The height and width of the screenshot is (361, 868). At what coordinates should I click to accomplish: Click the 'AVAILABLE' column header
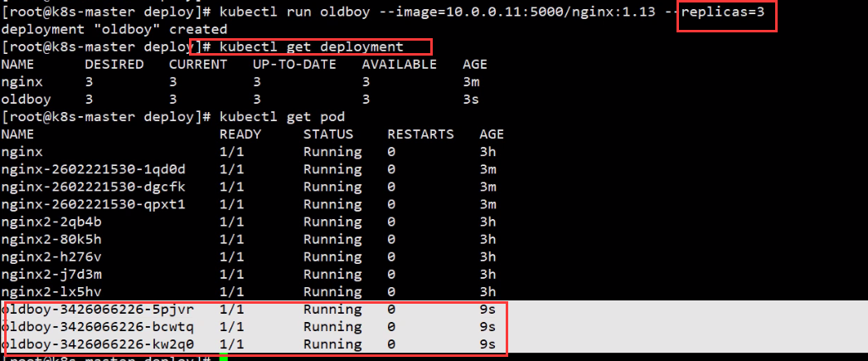tap(399, 65)
